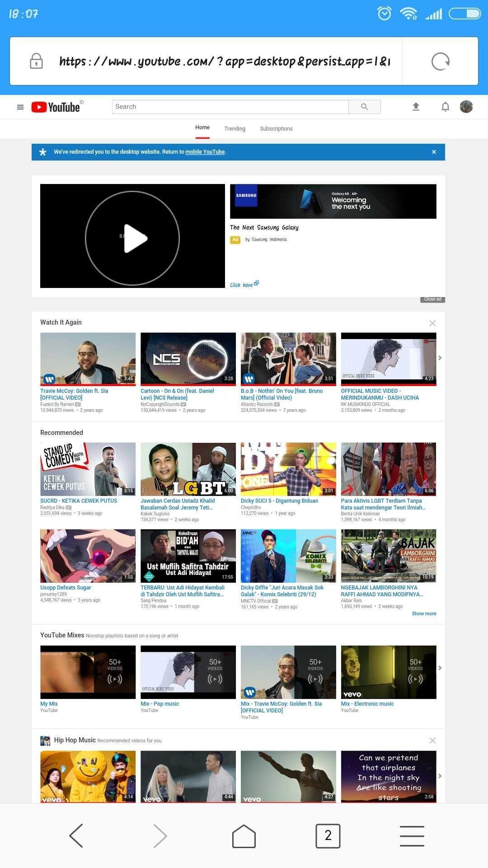Open Jawaban Cerdas Ustadz Khalid video title
Image resolution: width=488 pixels, height=868 pixels.
(x=178, y=504)
